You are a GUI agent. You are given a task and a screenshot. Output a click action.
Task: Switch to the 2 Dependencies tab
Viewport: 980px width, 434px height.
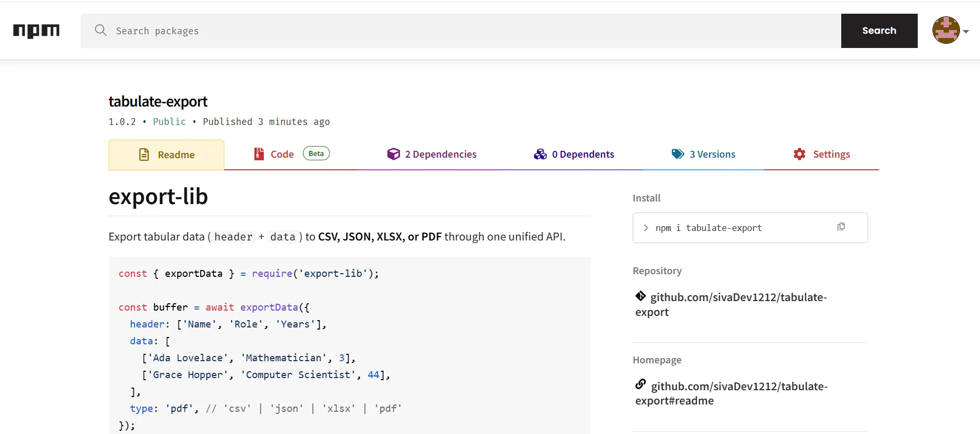pyautogui.click(x=432, y=154)
